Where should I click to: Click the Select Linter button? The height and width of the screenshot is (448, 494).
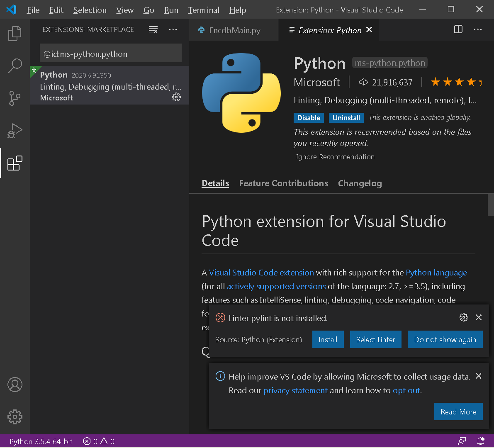point(375,340)
